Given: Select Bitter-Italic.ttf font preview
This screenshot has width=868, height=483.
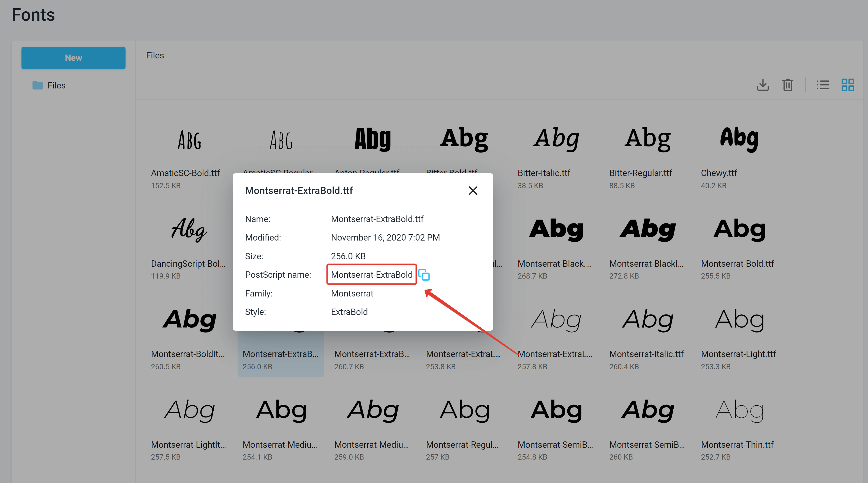Looking at the screenshot, I should (556, 139).
